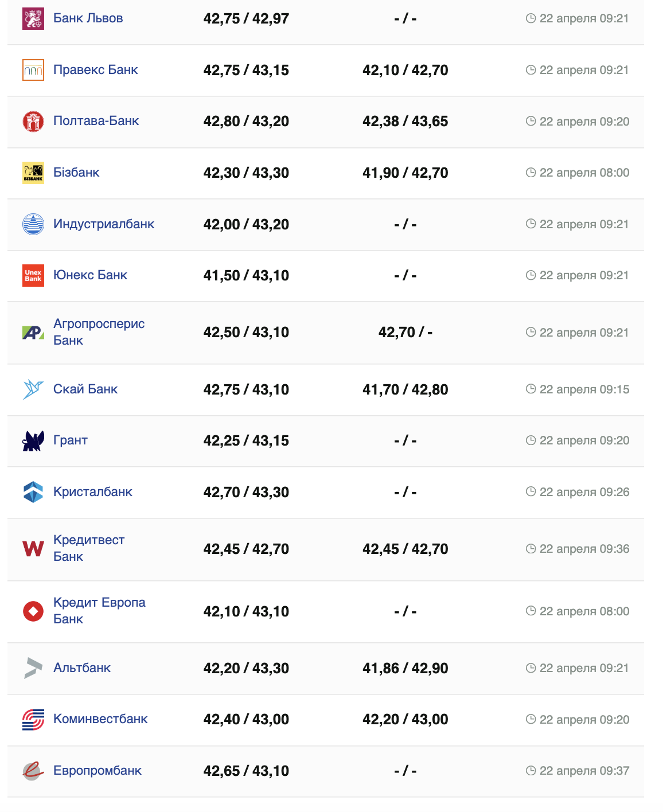Click the Банк Львов lion logo icon
Screen dimensions: 663x812
click(x=33, y=18)
